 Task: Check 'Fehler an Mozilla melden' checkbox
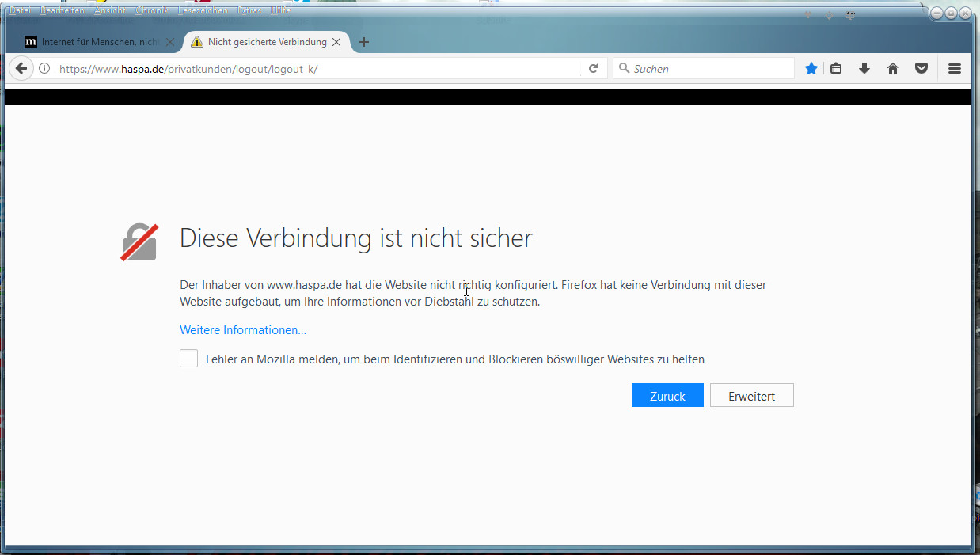click(188, 359)
